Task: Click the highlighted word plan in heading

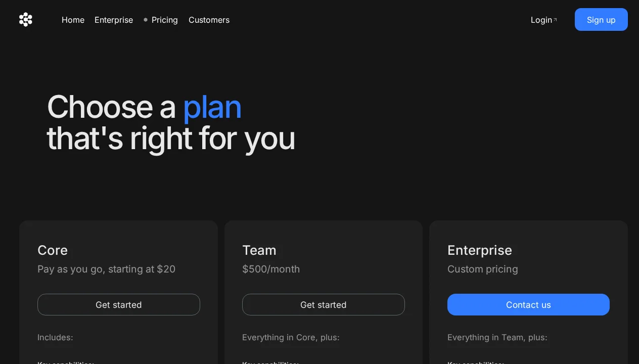Action: [212, 107]
